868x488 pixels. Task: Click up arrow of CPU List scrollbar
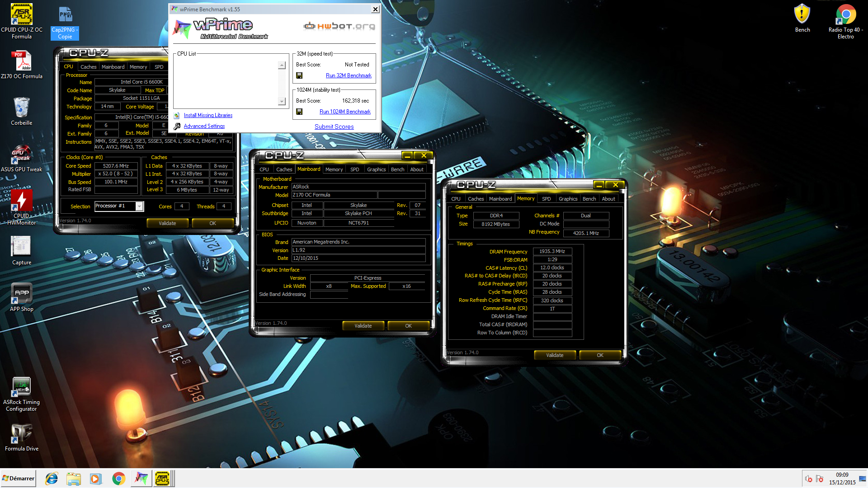(x=282, y=65)
